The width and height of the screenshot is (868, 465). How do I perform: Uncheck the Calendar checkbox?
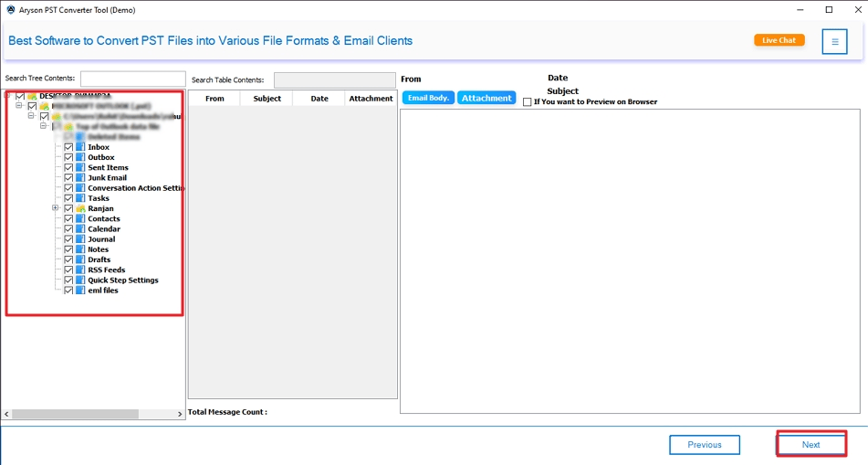click(68, 229)
